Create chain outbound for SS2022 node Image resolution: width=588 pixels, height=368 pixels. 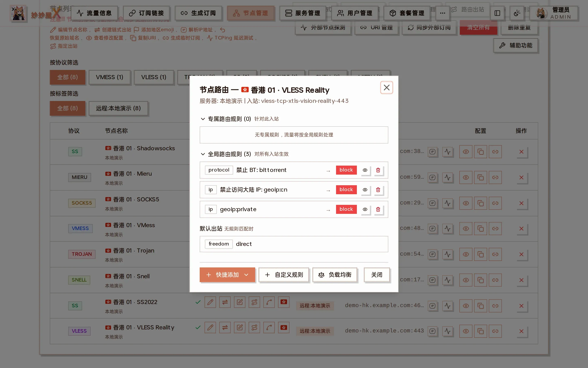[x=225, y=302]
